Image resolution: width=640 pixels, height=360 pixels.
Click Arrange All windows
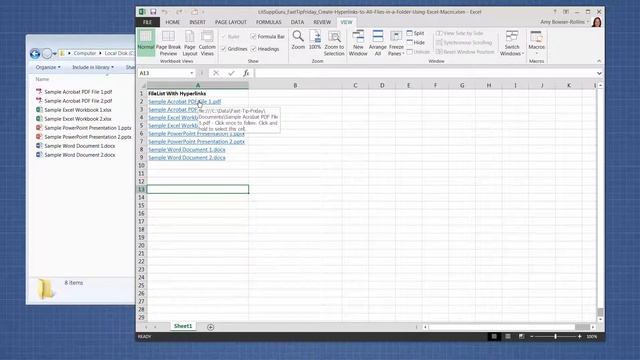pyautogui.click(x=378, y=42)
